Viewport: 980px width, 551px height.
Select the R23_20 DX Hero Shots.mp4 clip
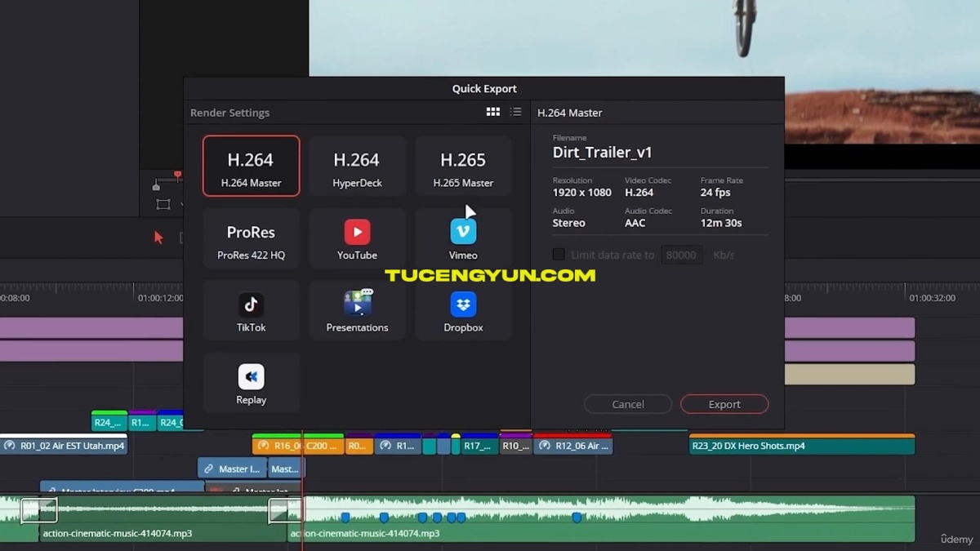(x=801, y=446)
